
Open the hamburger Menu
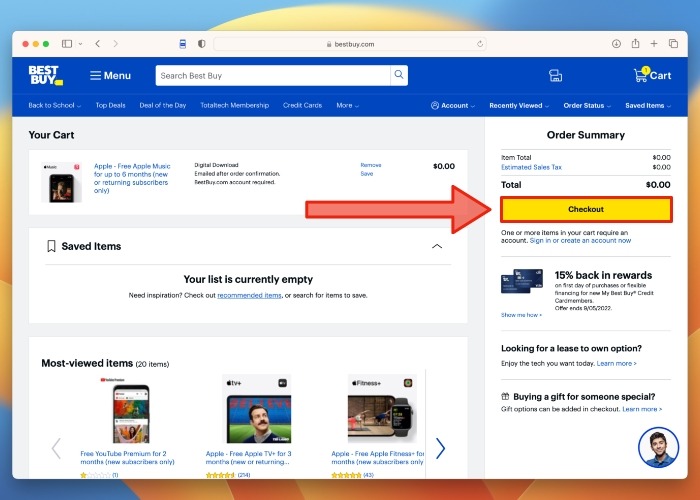(x=110, y=75)
